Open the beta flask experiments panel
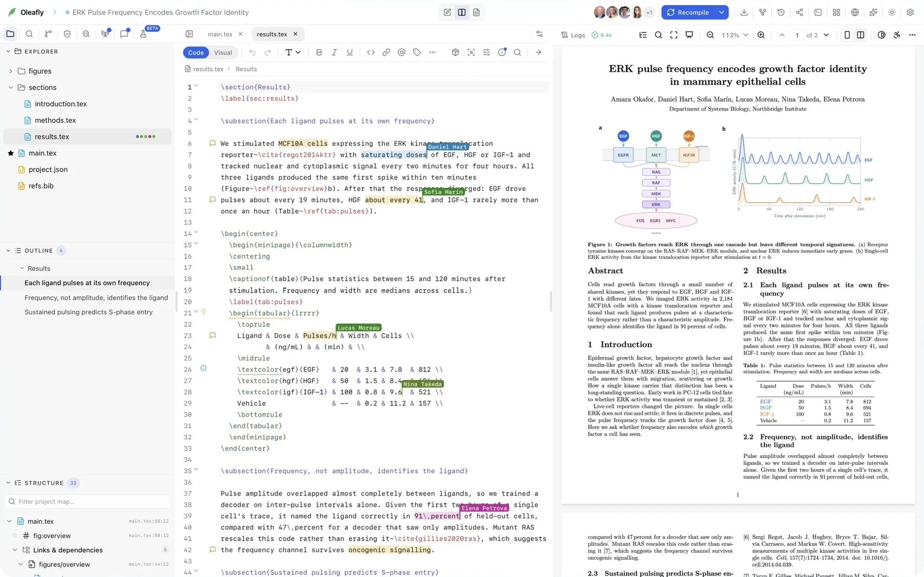Screen dimensions: 924x577 [x=143, y=34]
